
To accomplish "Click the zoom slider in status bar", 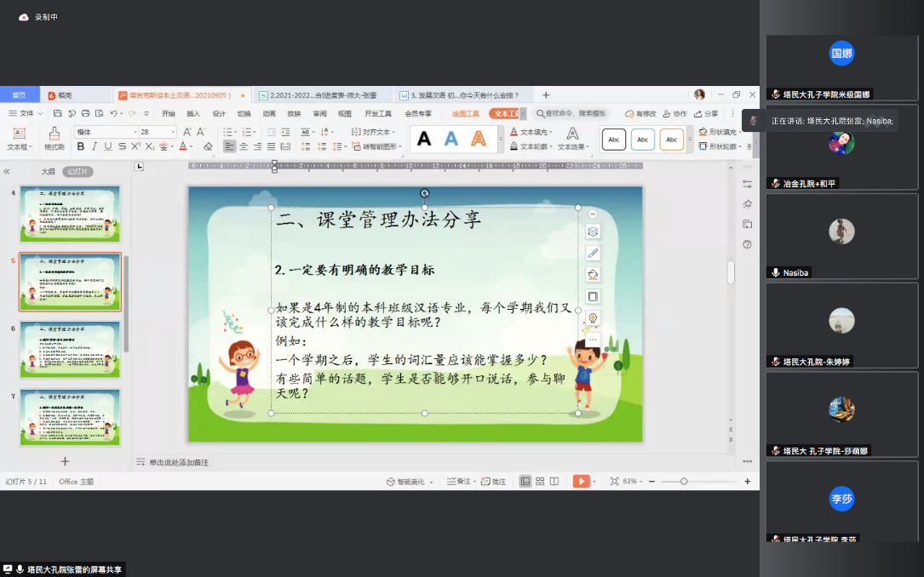I will point(684,481).
